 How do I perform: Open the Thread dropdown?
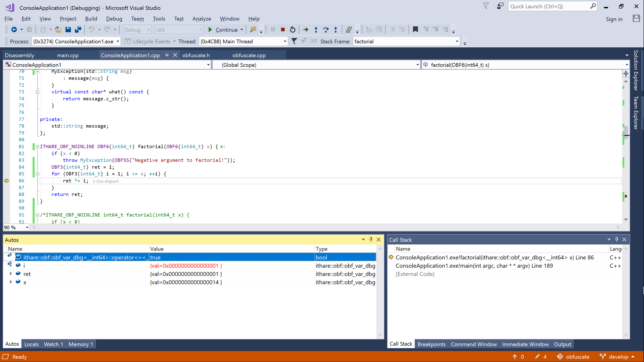pyautogui.click(x=285, y=42)
